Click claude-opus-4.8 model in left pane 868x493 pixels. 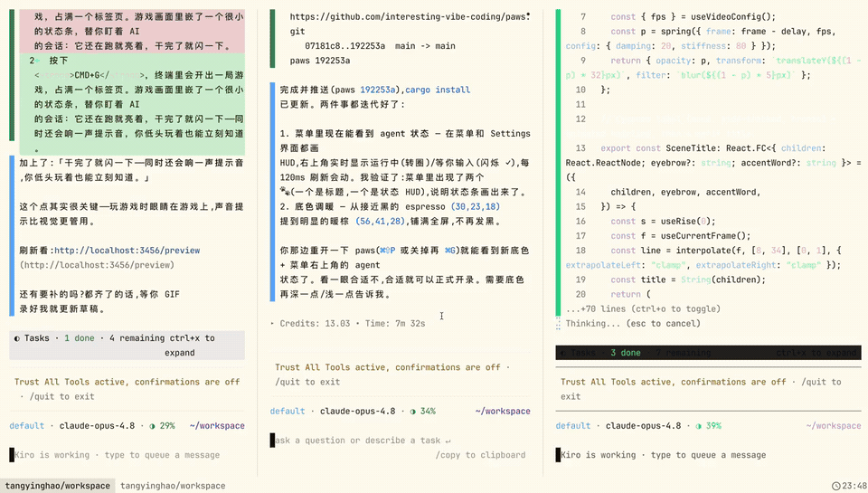[97, 426]
